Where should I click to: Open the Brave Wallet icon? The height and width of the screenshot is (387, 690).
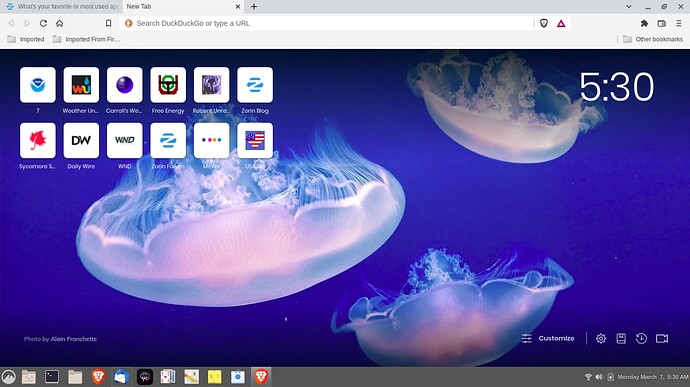(x=661, y=23)
